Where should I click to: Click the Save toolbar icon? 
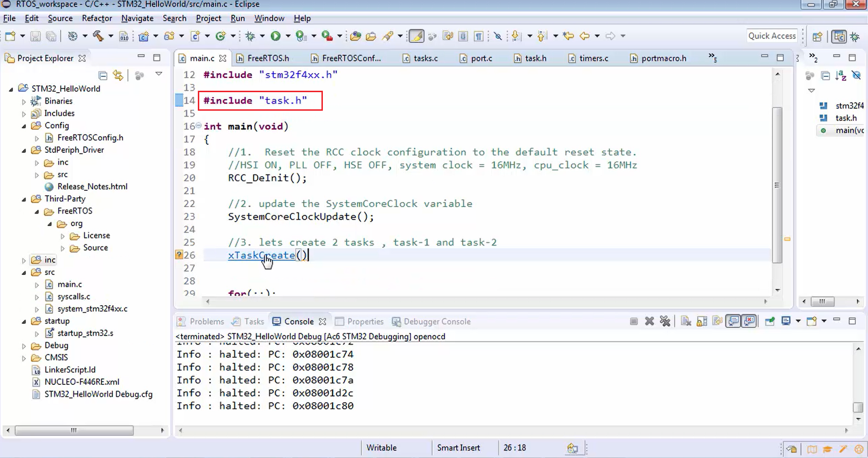(x=35, y=36)
